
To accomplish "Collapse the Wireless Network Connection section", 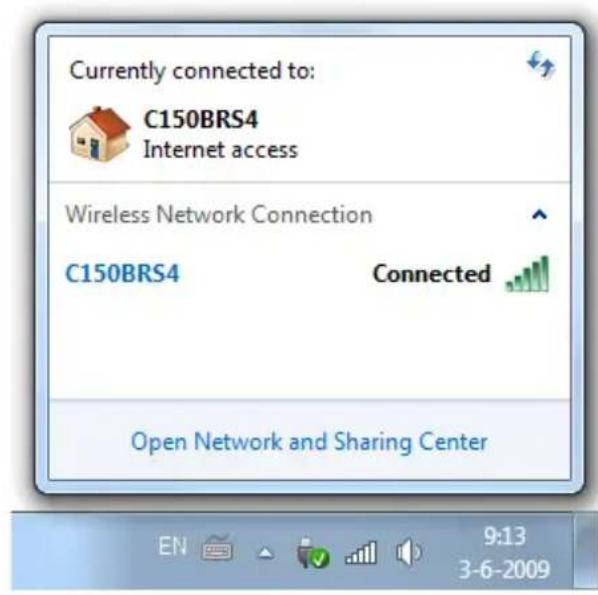I will pyautogui.click(x=539, y=215).
